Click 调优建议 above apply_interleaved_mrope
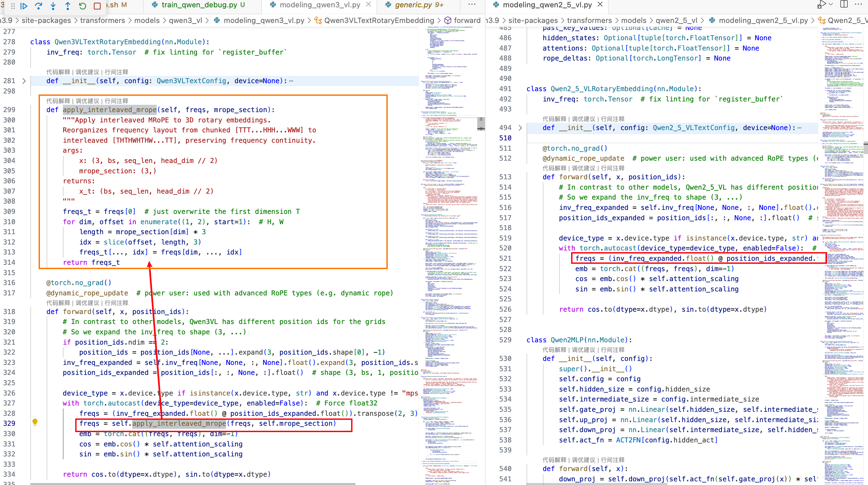868x485 pixels. pos(87,101)
